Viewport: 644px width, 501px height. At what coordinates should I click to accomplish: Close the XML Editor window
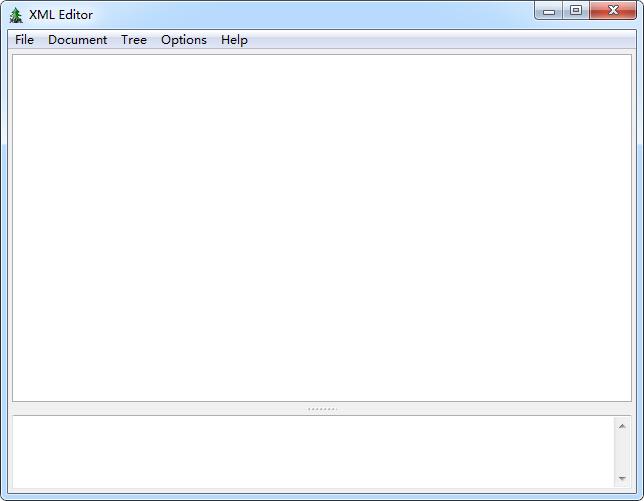point(613,11)
